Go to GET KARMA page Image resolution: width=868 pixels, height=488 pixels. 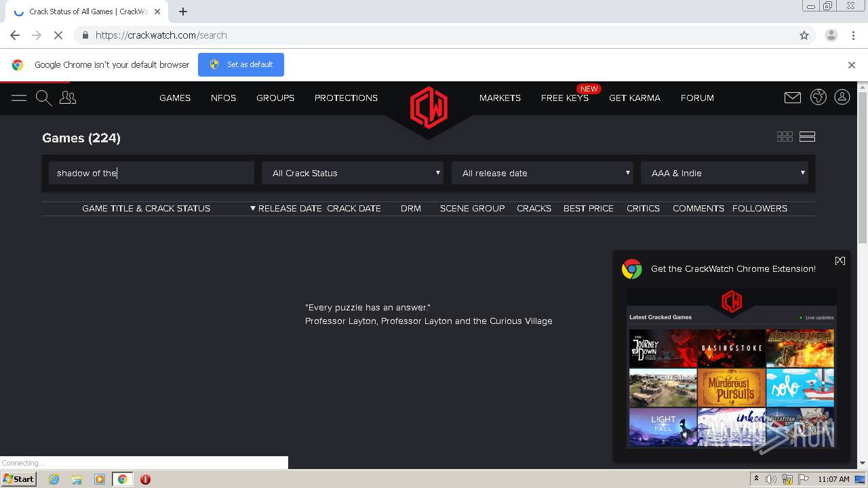[635, 98]
